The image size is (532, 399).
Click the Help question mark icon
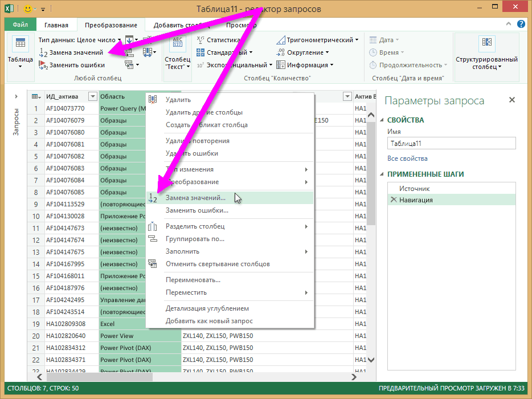(x=521, y=25)
